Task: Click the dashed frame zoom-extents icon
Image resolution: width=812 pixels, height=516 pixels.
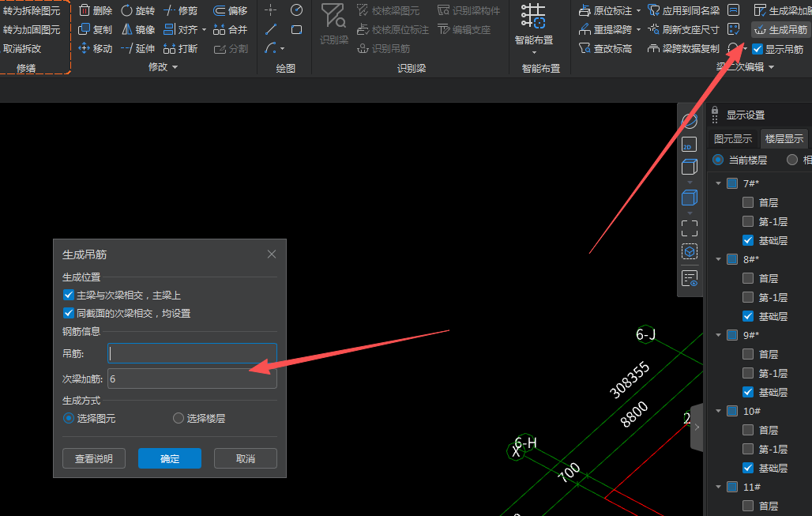Action: pyautogui.click(x=690, y=228)
